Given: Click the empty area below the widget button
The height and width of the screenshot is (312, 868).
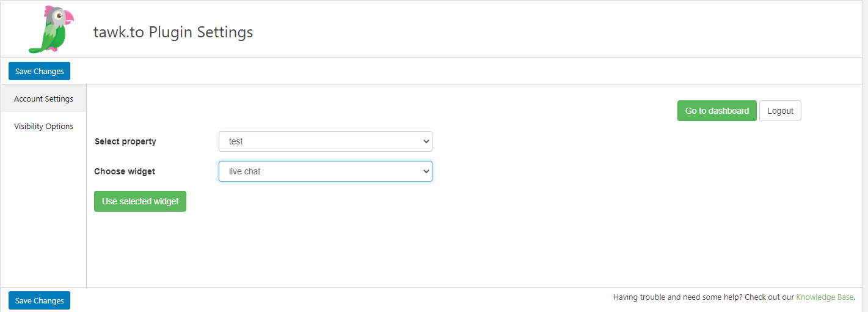Looking at the screenshot, I should tap(470, 249).
